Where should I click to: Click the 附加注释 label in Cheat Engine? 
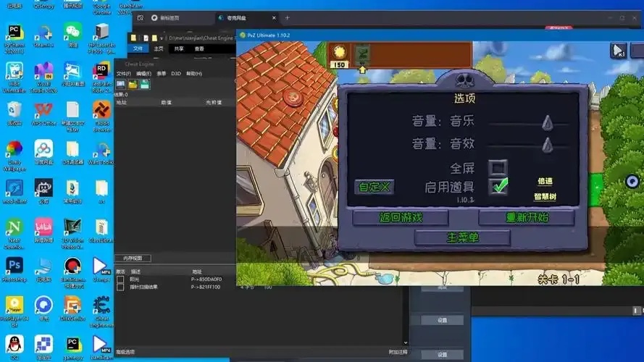398,352
